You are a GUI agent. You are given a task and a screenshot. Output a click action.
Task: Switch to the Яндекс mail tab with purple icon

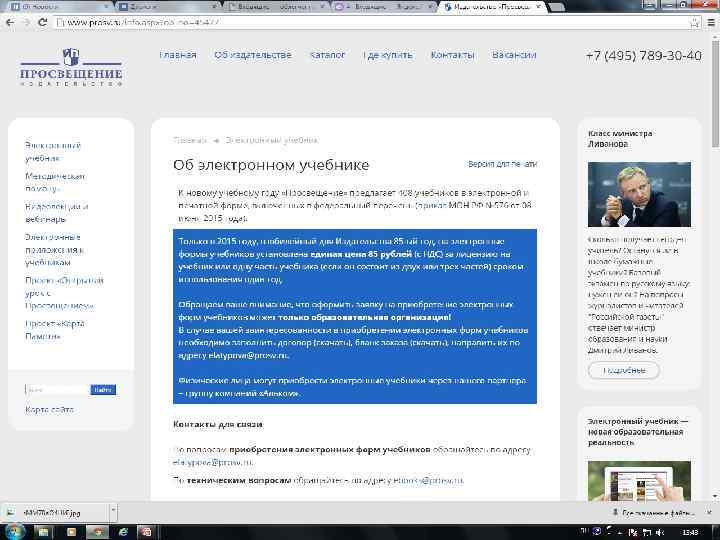click(385, 6)
